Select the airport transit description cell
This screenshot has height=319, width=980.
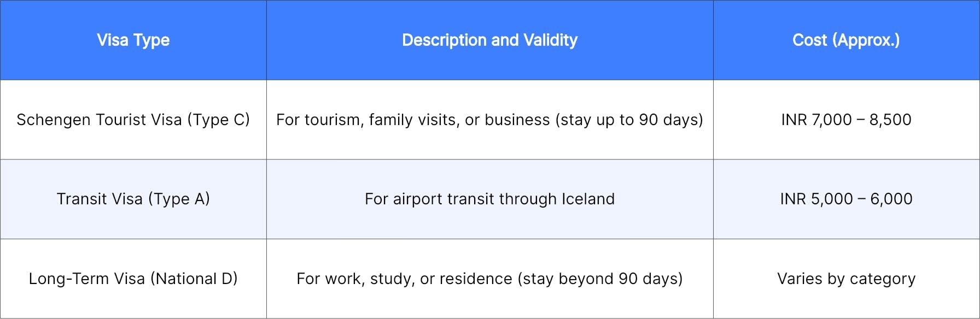click(489, 199)
